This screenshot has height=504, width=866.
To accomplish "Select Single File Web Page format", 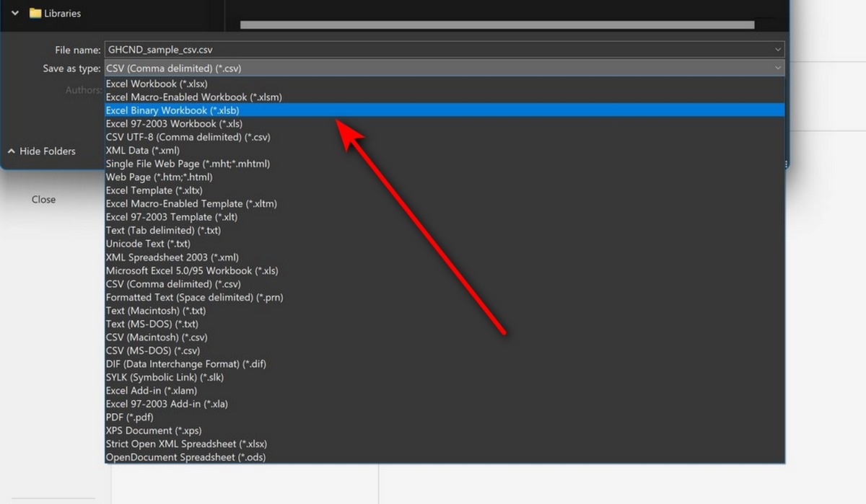I will pos(445,164).
